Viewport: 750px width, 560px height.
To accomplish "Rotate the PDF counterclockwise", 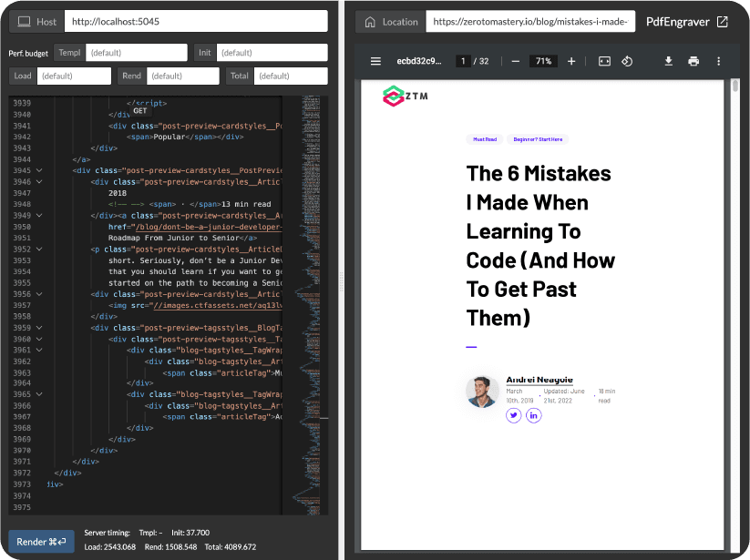I will [627, 61].
